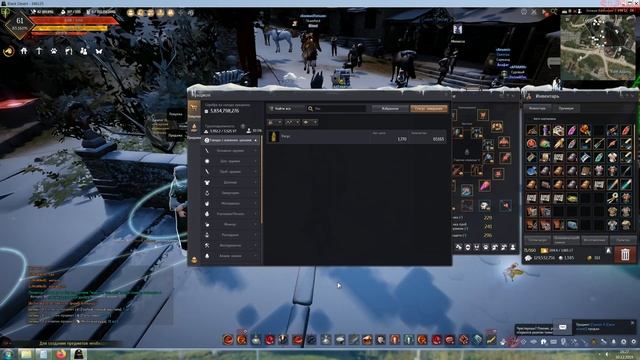Click the silver coin pile icon in inventory
The width and height of the screenshot is (640, 360).
coord(529,258)
